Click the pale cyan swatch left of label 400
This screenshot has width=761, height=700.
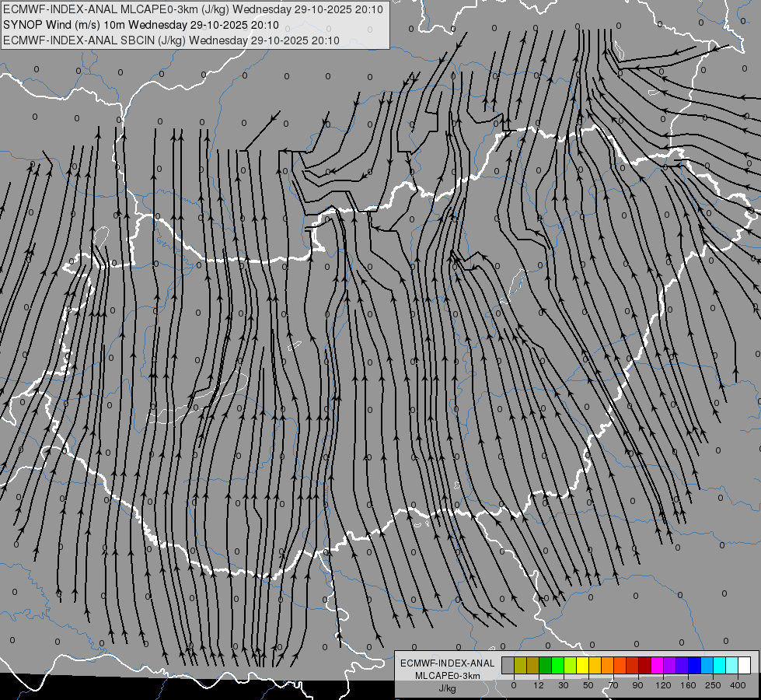click(732, 665)
